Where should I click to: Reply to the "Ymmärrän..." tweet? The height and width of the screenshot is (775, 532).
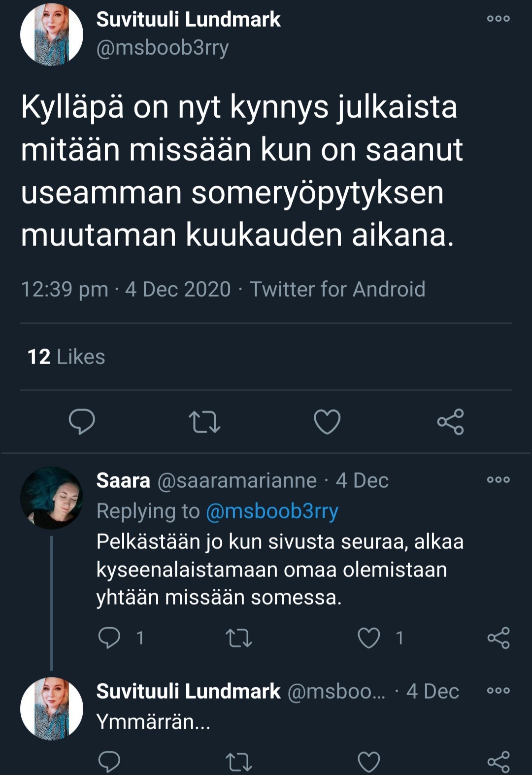[109, 761]
